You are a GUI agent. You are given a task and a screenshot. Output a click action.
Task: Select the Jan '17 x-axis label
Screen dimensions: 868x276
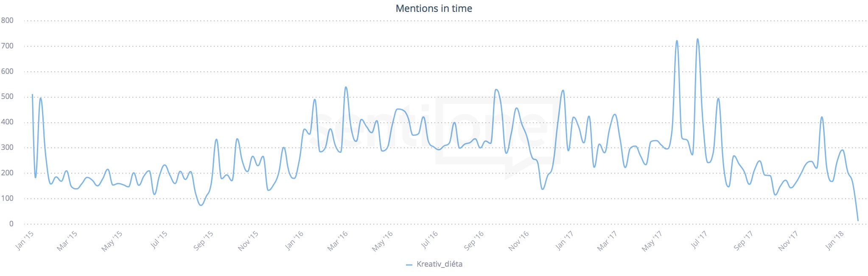tap(564, 240)
